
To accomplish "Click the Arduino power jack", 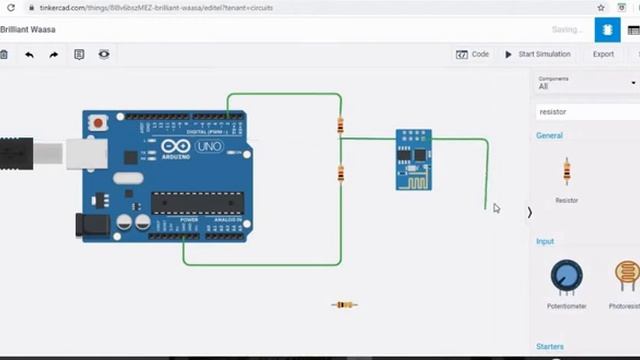I will 93,225.
